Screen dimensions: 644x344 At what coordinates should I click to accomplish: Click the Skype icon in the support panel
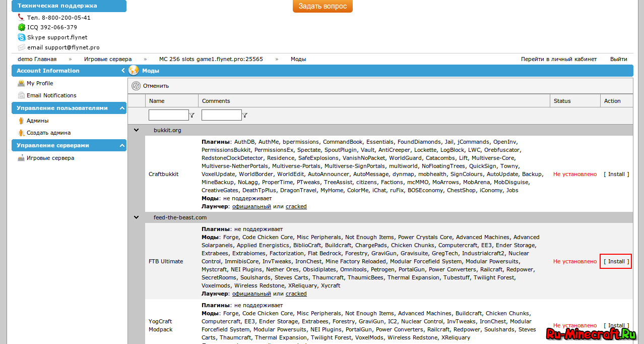tap(21, 37)
